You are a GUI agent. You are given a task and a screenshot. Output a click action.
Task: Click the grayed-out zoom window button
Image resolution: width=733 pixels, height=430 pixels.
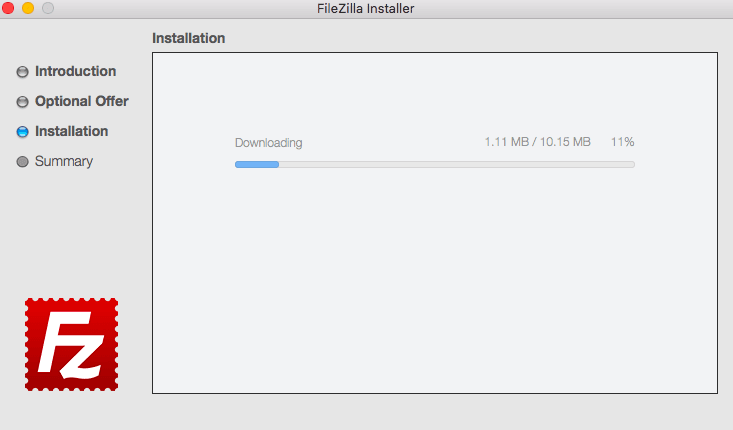coord(47,8)
